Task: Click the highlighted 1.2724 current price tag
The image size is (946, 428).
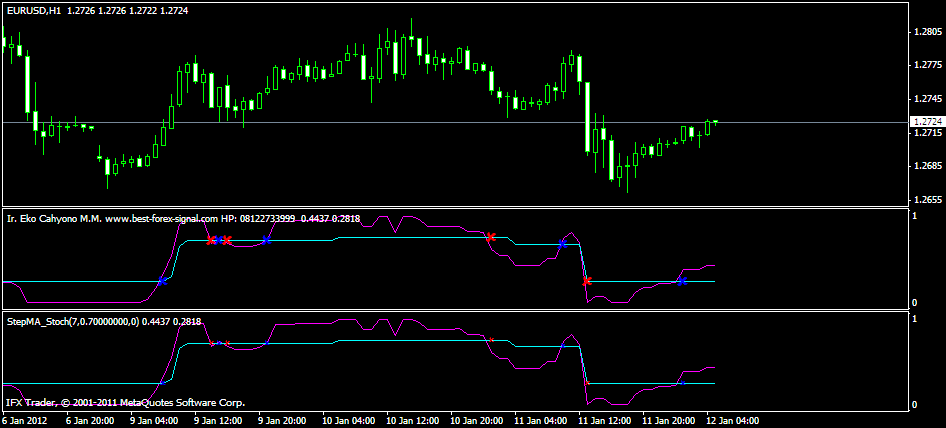Action: 927,122
